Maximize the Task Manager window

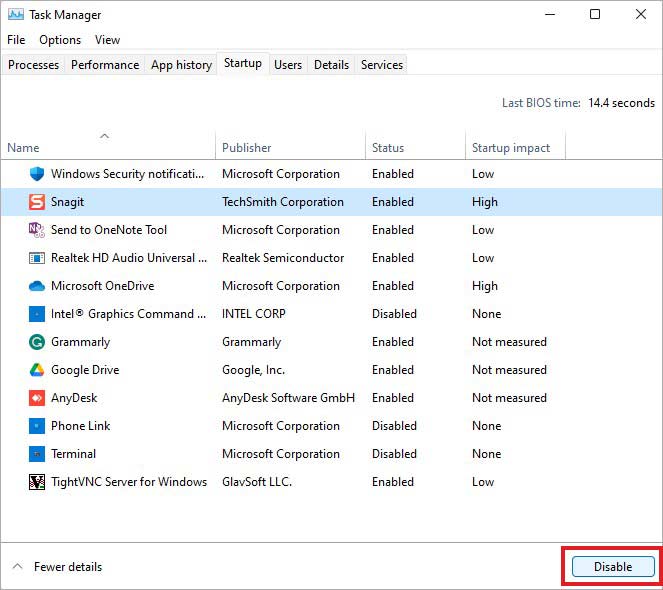click(595, 15)
